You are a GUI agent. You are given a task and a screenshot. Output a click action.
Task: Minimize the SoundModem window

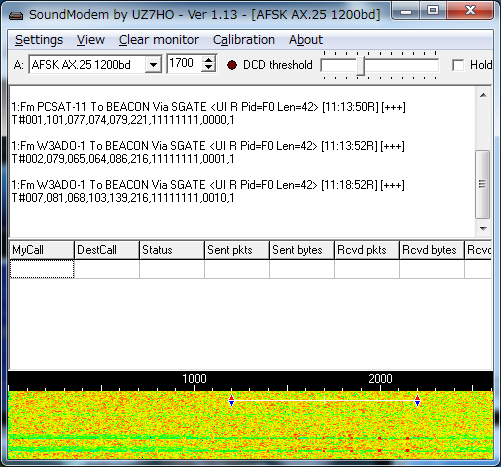[x=406, y=11]
